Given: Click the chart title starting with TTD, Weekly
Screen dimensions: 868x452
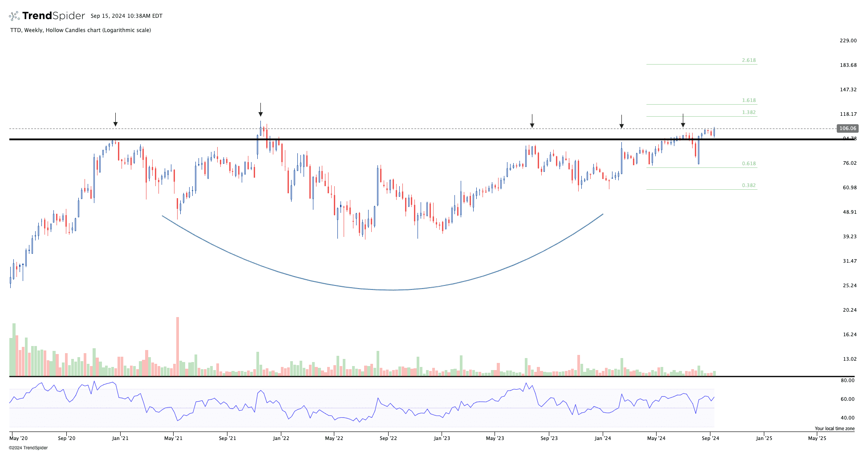Looking at the screenshot, I should click(x=81, y=30).
